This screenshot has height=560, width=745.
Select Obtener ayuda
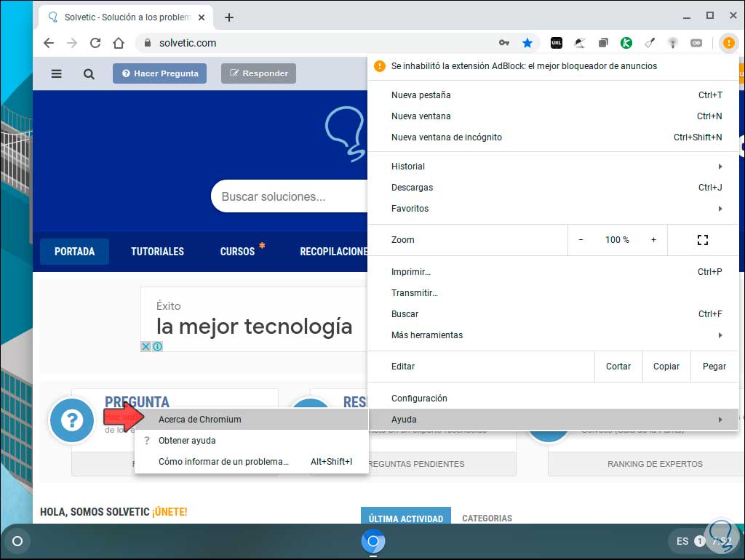[251, 440]
